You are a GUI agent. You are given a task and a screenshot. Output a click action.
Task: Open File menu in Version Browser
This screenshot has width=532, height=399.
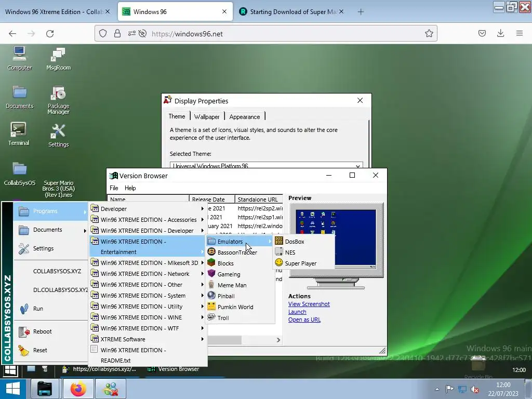(114, 188)
